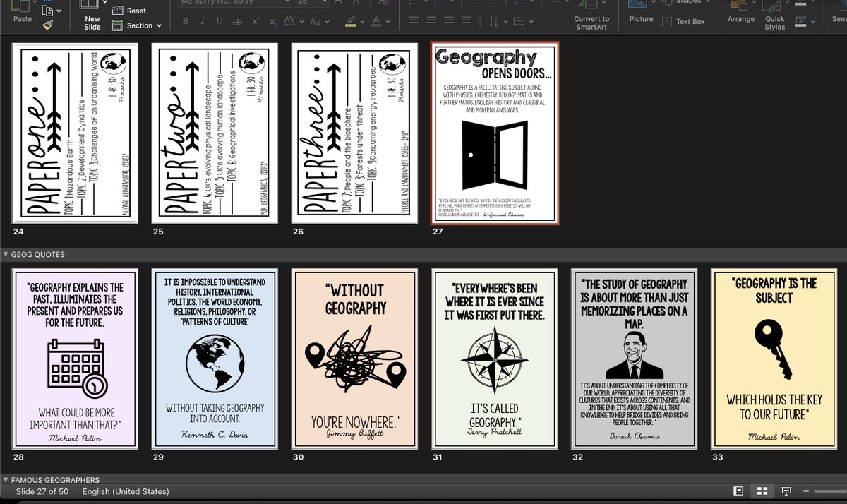Click the Copy icon
The height and width of the screenshot is (504, 847).
47,10
